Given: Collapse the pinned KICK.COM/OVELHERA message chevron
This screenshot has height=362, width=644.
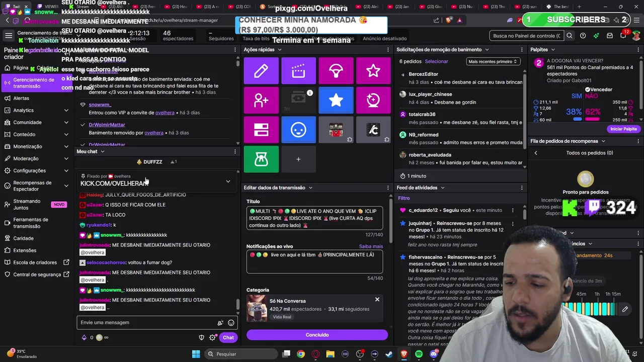Looking at the screenshot, I should pos(228,182).
